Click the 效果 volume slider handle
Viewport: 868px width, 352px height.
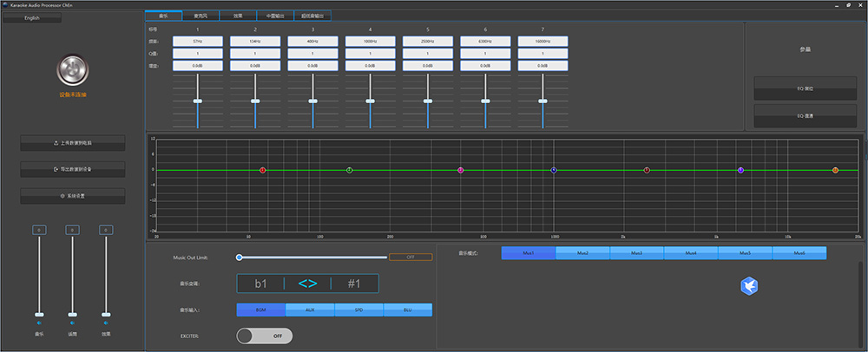pyautogui.click(x=105, y=315)
